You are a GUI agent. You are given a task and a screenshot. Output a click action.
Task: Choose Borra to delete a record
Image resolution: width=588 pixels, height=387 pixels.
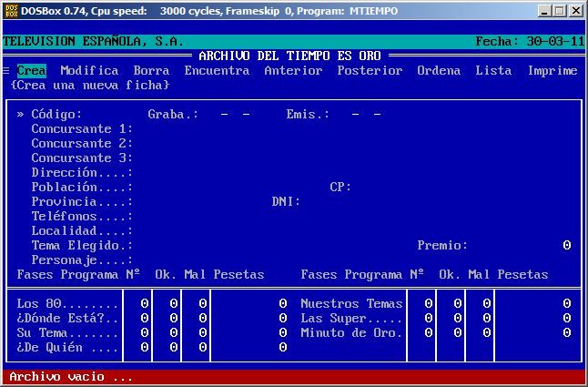click(x=151, y=71)
